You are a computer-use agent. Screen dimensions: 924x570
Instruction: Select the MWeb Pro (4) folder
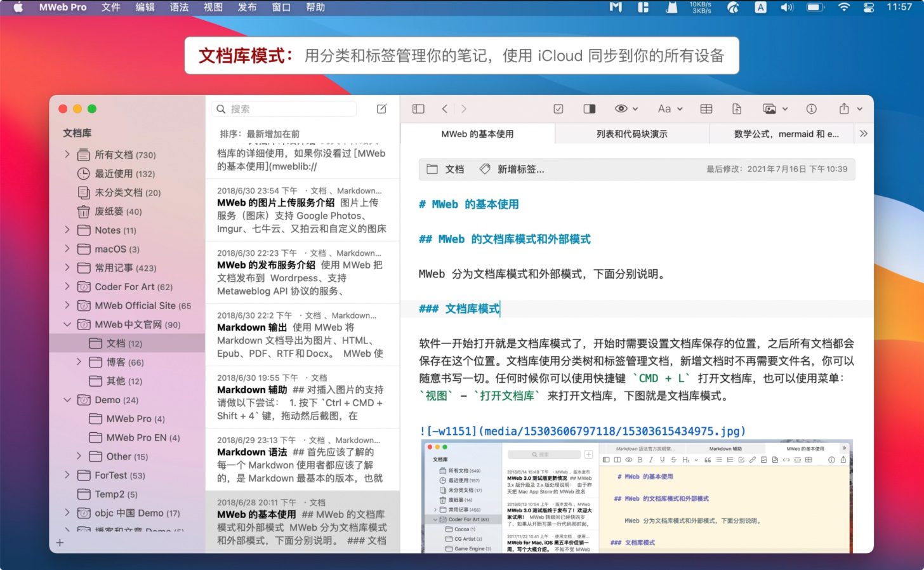(127, 419)
